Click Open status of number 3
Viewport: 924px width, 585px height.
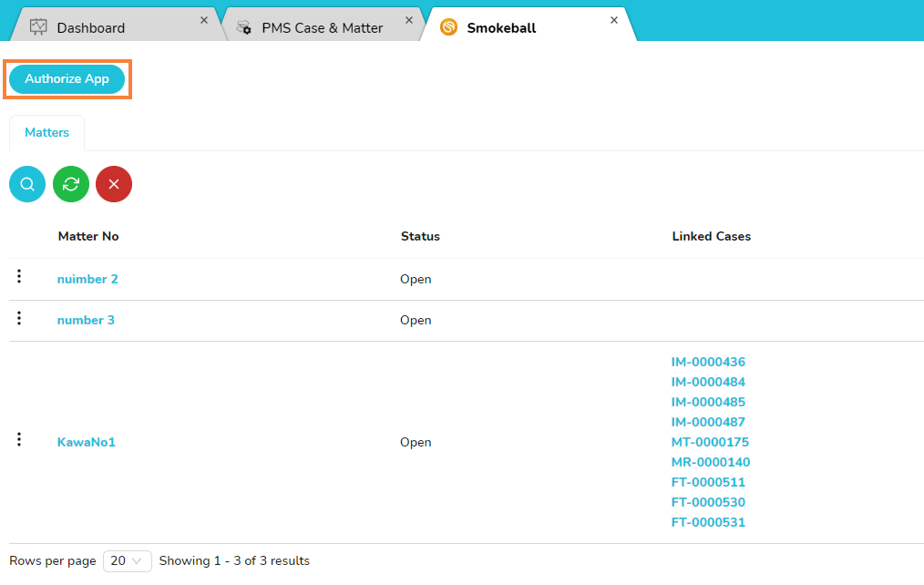coord(416,321)
